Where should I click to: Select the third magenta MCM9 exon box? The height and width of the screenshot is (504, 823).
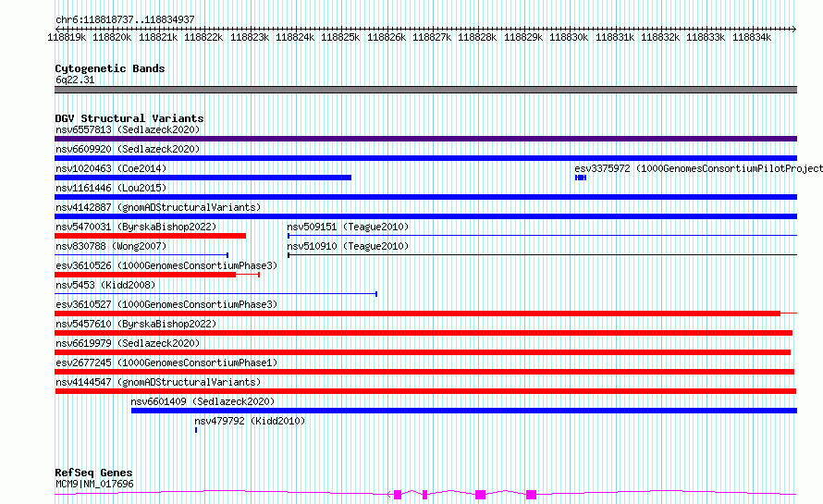480,495
